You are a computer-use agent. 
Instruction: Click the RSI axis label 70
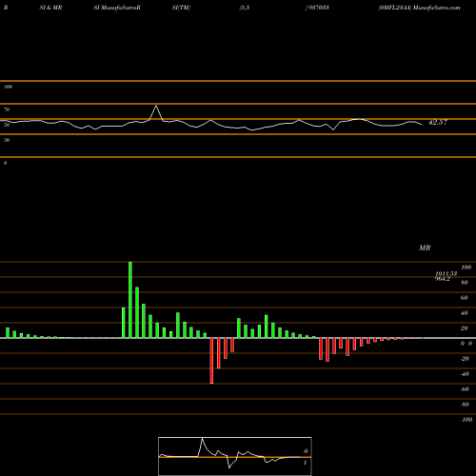7,109
